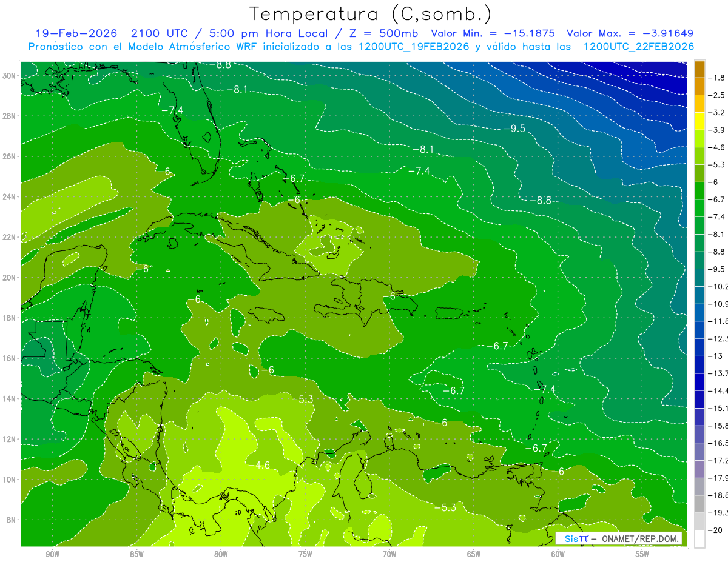Click longitude label 75W
Screen dimensions: 728x562
tap(305, 554)
